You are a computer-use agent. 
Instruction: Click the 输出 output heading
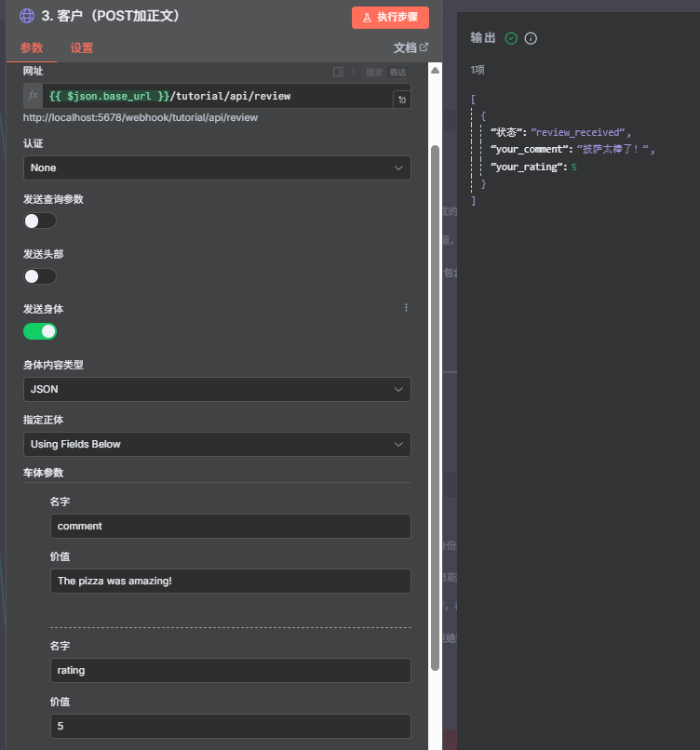coord(483,38)
